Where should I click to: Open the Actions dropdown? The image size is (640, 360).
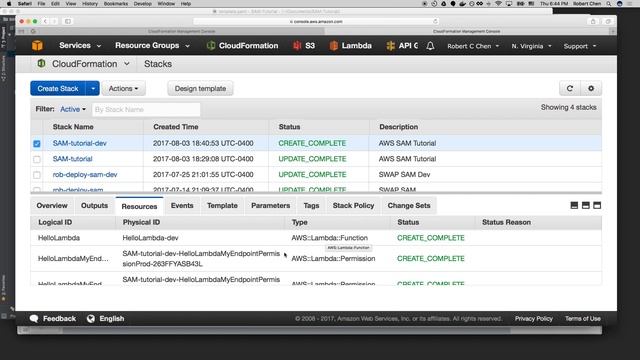(x=123, y=88)
